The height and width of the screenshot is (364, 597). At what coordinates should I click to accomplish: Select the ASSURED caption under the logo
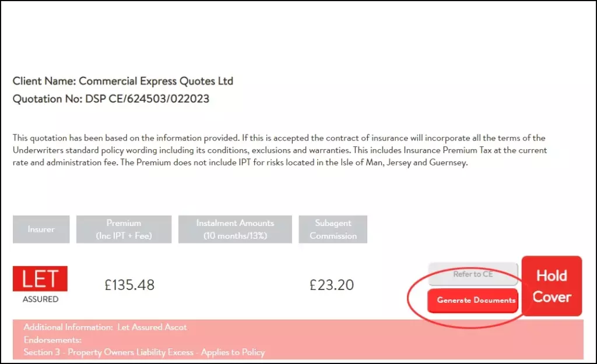[x=40, y=299]
